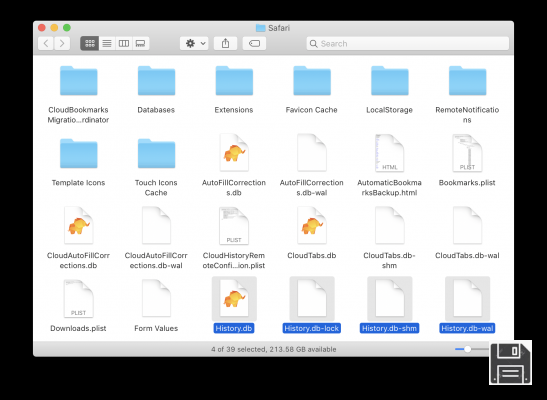The width and height of the screenshot is (547, 400).
Task: Select the Bookmarks.plist file icon
Action: pyautogui.click(x=467, y=153)
